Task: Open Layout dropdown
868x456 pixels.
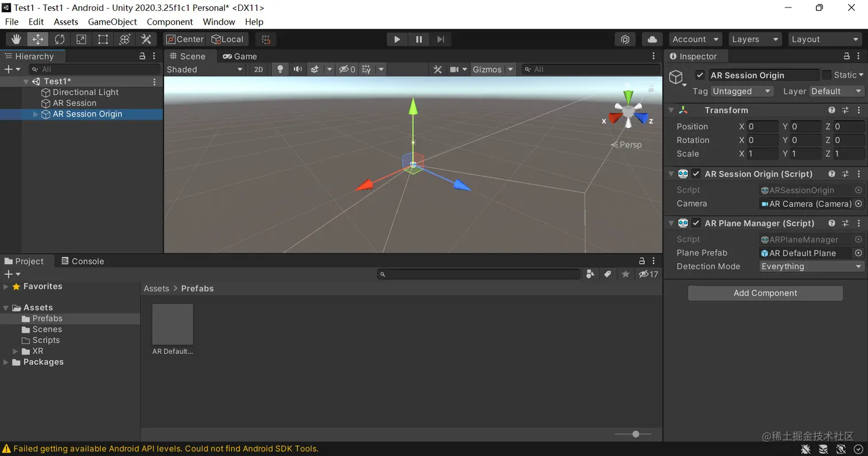Action: (x=825, y=39)
